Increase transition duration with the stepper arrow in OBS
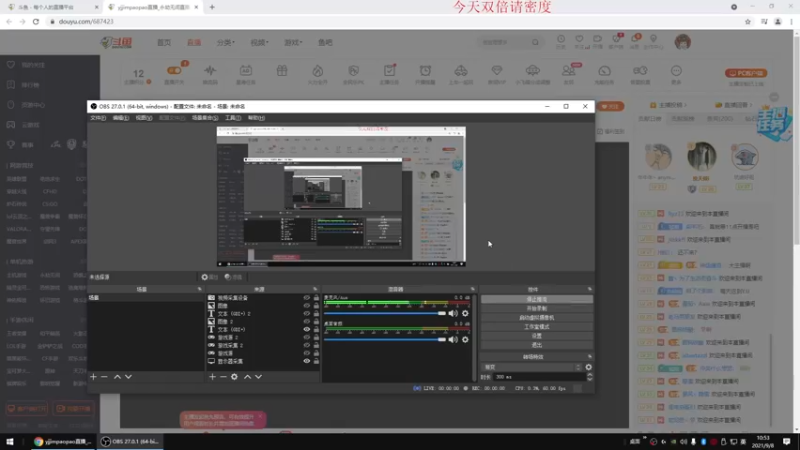This screenshot has width=800, height=450. (590, 374)
